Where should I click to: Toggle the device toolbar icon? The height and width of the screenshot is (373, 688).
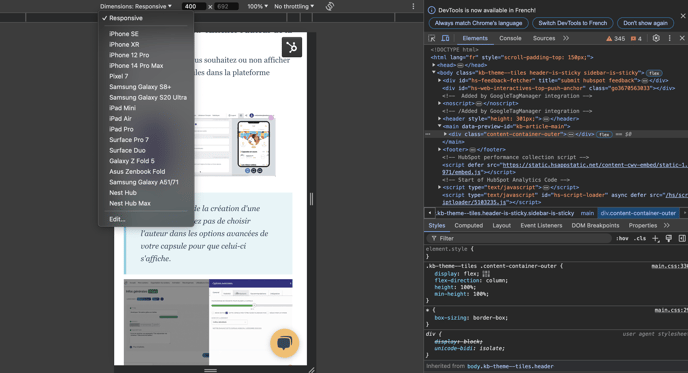[x=445, y=38]
